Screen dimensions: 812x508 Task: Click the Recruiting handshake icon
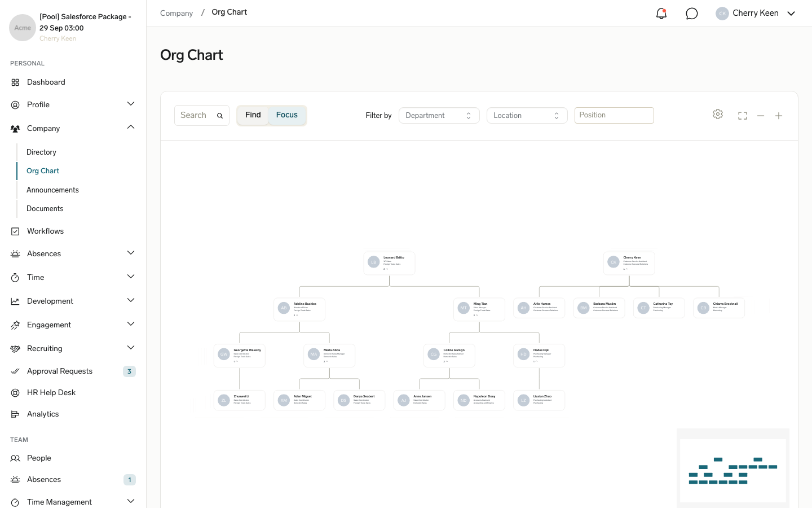(15, 349)
